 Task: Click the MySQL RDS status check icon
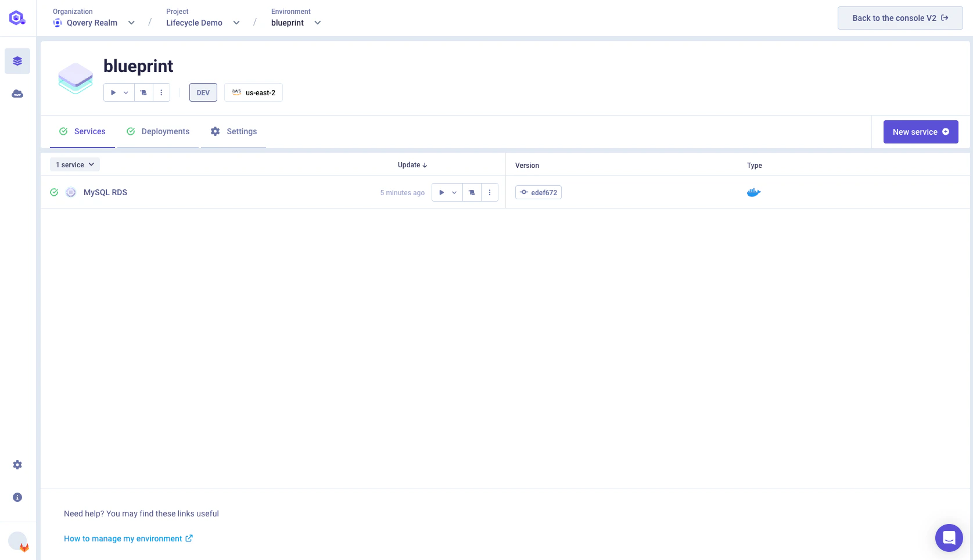click(54, 192)
